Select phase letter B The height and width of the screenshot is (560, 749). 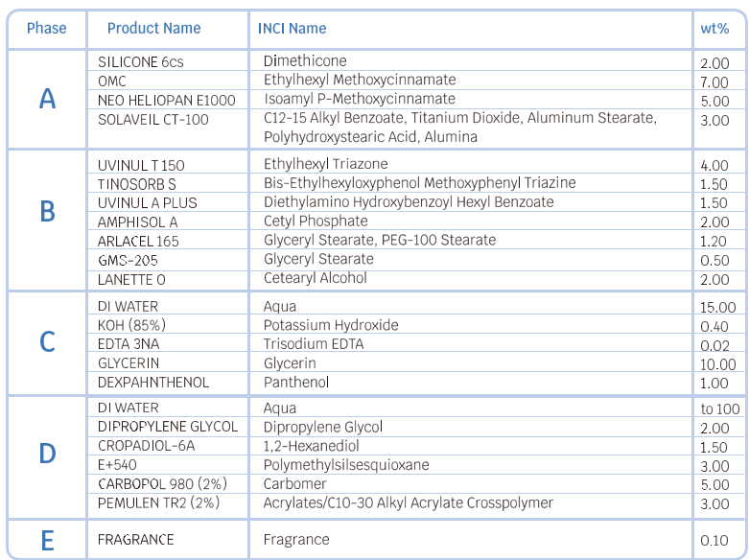pyautogui.click(x=47, y=211)
